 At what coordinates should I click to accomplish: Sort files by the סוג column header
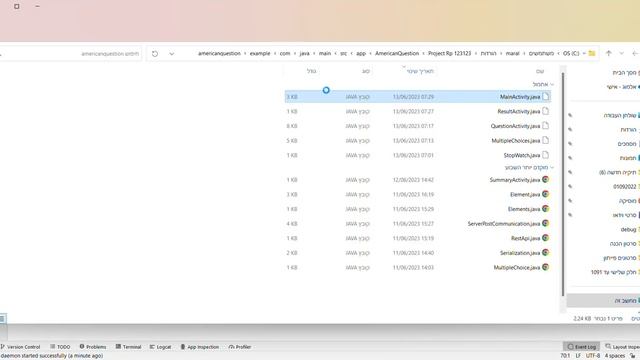[x=365, y=71]
